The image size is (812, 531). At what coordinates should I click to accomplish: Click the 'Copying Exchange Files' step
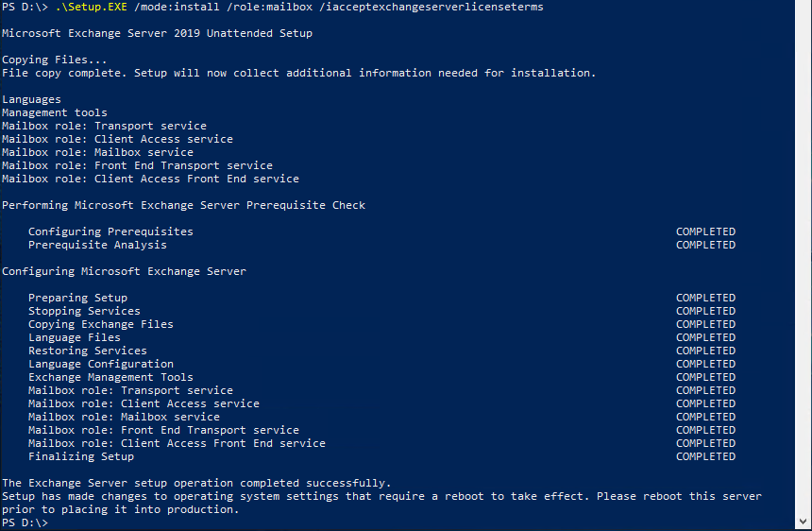(101, 324)
